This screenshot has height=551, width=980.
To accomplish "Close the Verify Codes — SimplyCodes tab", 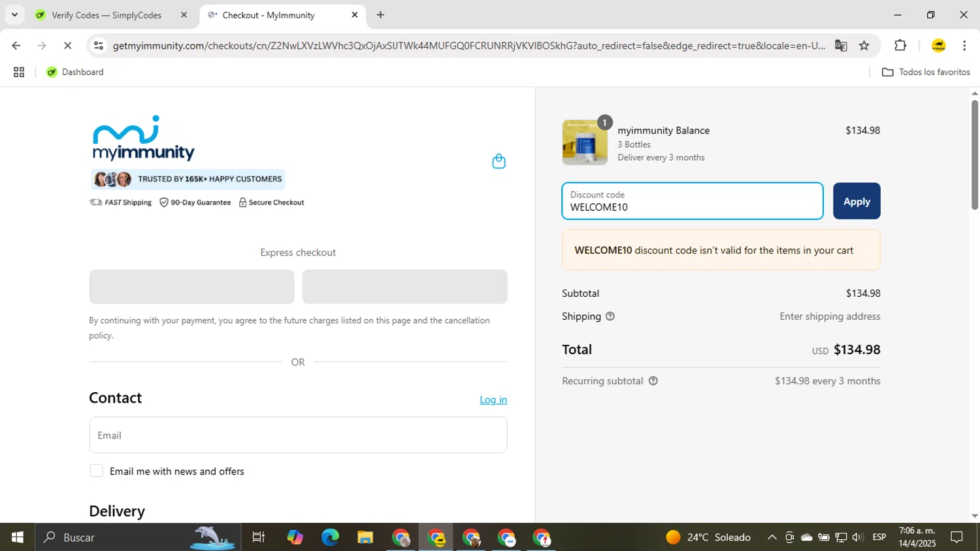I will [184, 14].
